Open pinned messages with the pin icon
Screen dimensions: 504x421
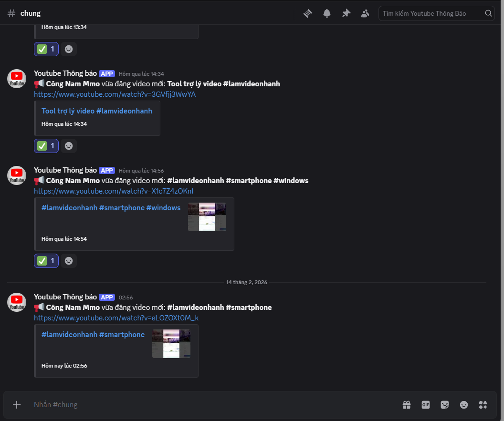point(346,13)
